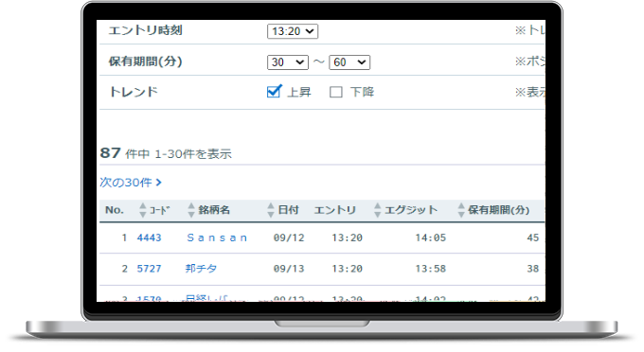Click the No. column header
Image resolution: width=644 pixels, height=352 pixels.
click(x=115, y=210)
